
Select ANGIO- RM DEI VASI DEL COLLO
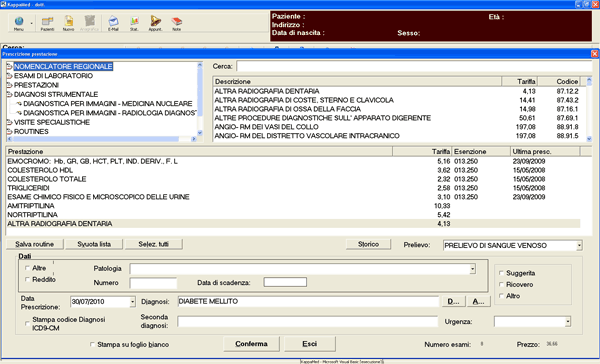pyautogui.click(x=396, y=127)
